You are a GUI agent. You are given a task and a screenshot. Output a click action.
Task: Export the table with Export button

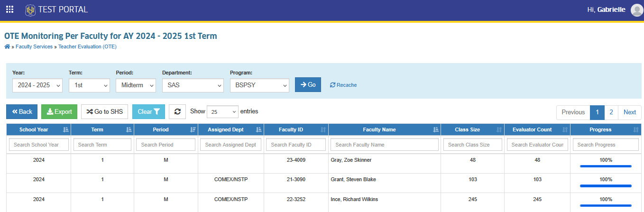click(59, 112)
